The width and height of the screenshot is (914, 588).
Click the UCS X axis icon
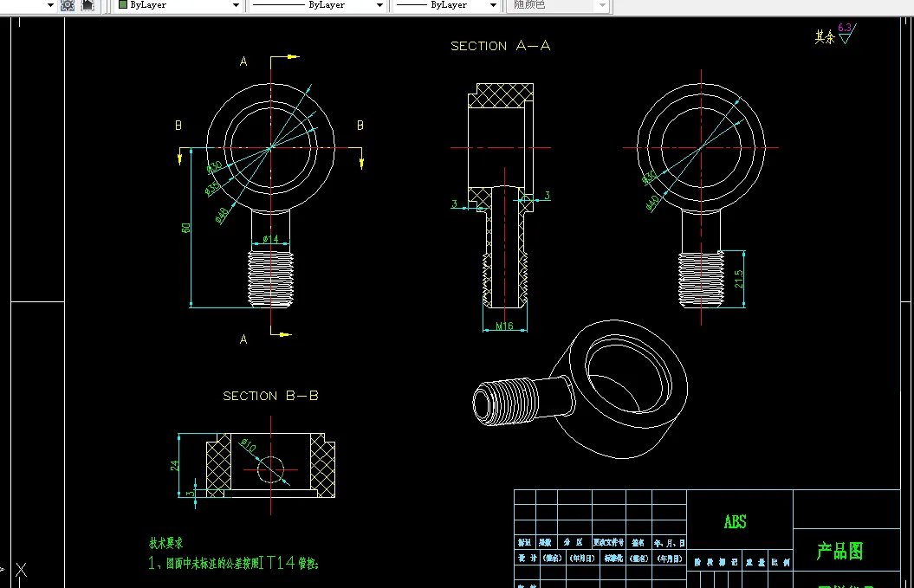pyautogui.click(x=21, y=570)
